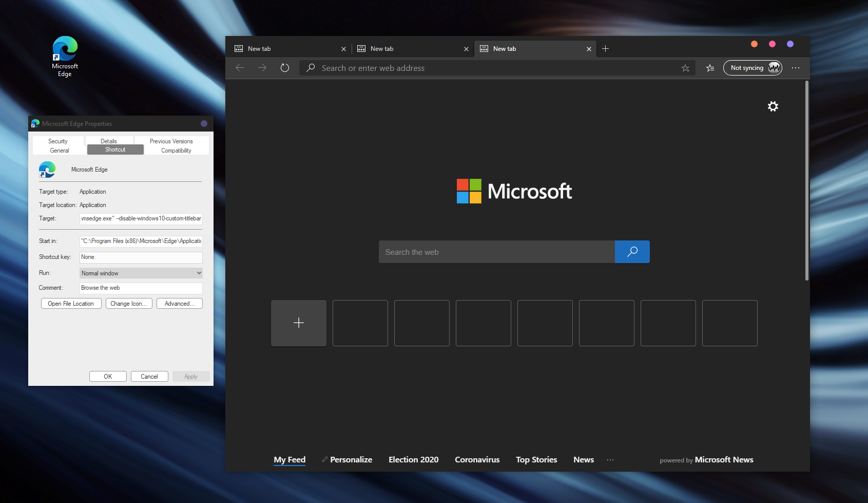Open the Personalize link

351,460
